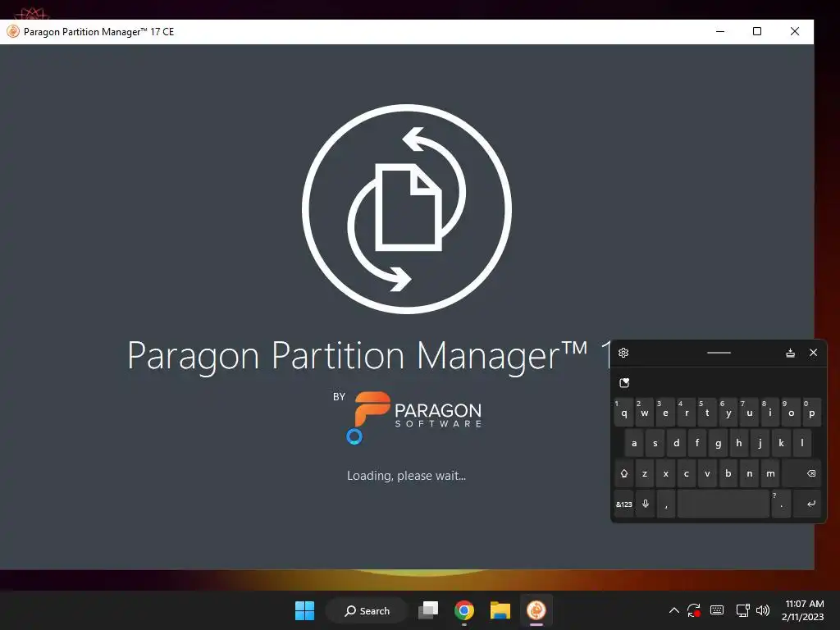The width and height of the screenshot is (840, 630).
Task: Open the Windows Start menu
Action: point(305,610)
